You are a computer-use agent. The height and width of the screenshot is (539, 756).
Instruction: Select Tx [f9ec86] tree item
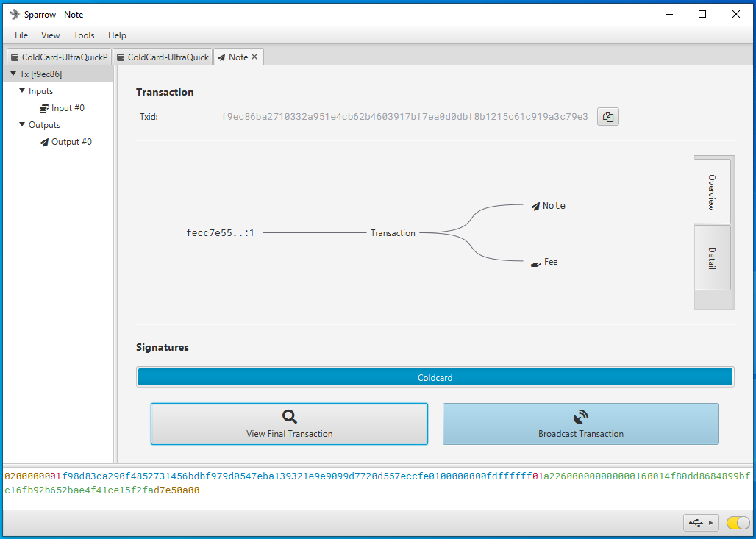[x=58, y=74]
